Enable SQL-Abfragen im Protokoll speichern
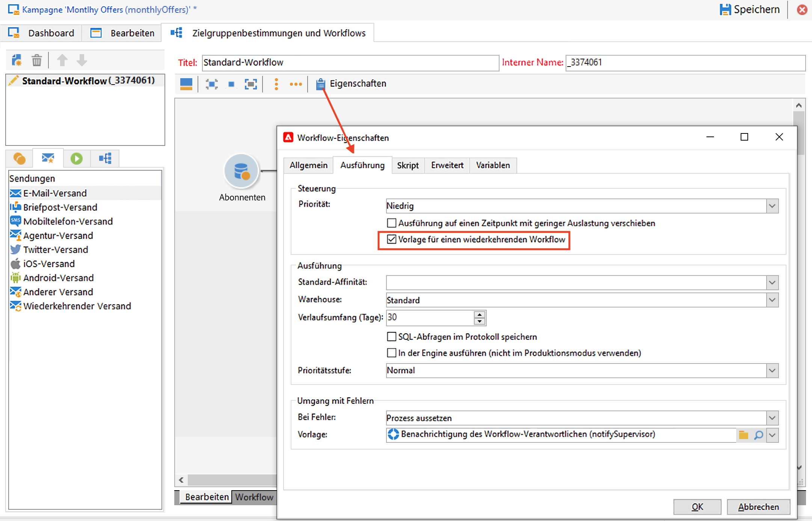 (x=392, y=337)
